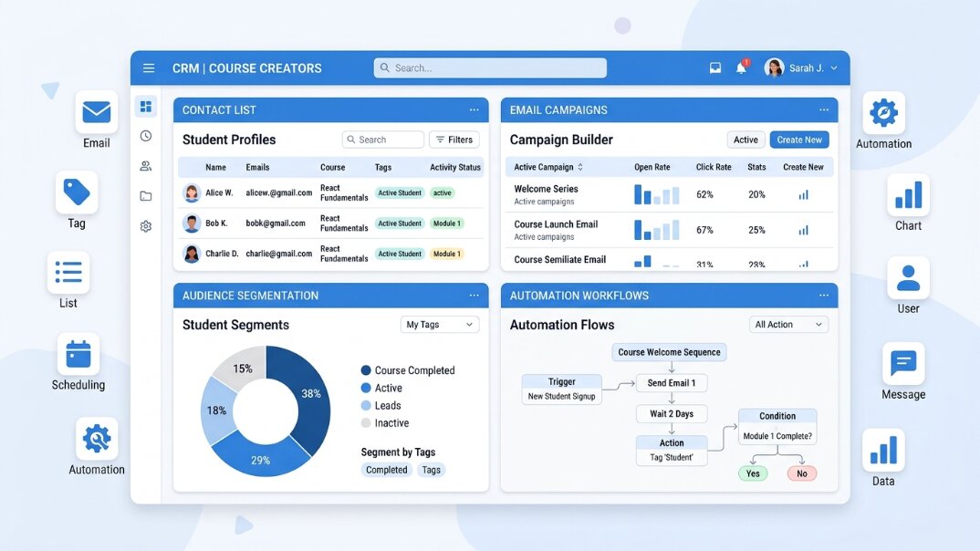Click the List icon

pos(68,273)
